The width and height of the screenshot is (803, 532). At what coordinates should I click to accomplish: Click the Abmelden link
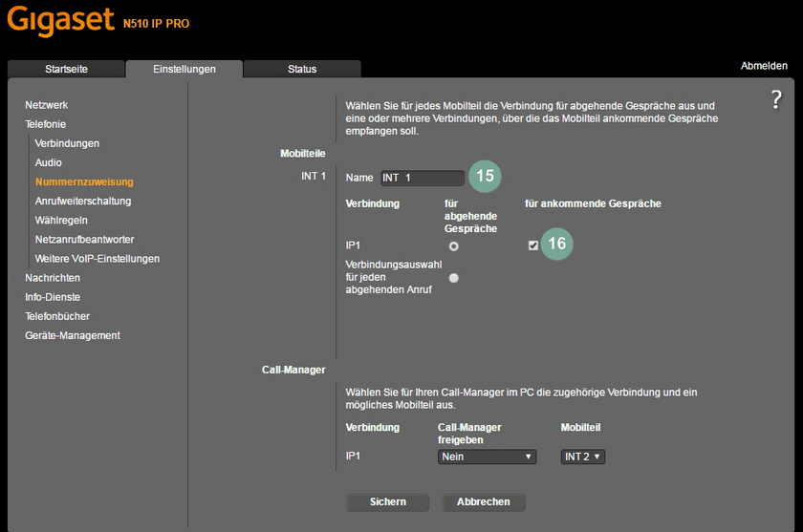[764, 66]
